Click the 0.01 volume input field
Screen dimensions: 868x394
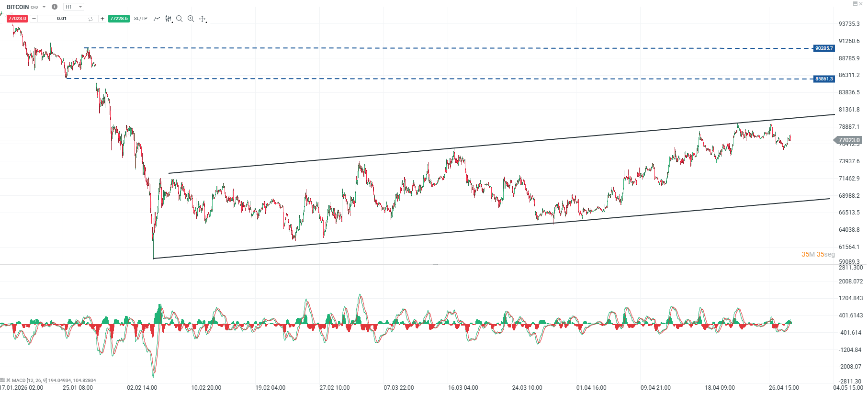pos(62,19)
